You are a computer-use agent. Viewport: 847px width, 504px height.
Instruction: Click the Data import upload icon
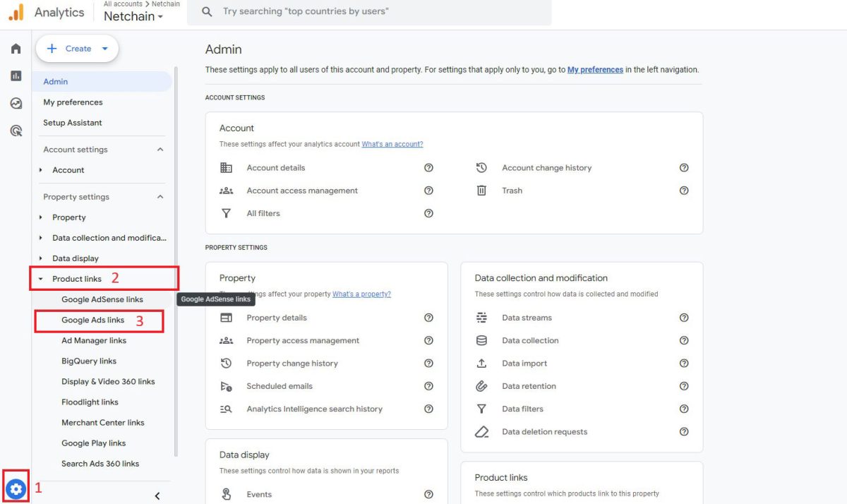click(x=481, y=364)
